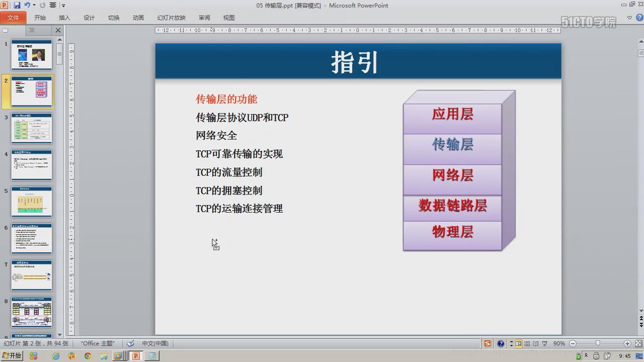Click the thumbnail pane scroll-down arrow

coord(60,334)
